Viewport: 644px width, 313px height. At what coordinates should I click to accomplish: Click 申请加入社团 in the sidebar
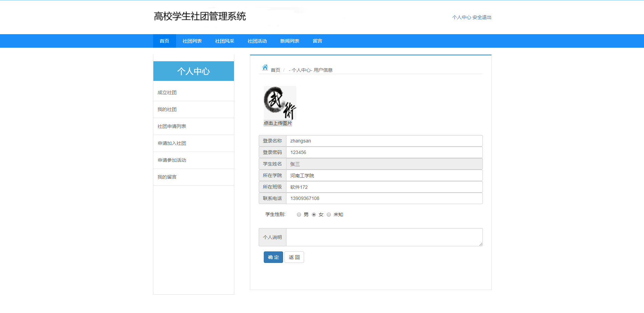tap(171, 143)
